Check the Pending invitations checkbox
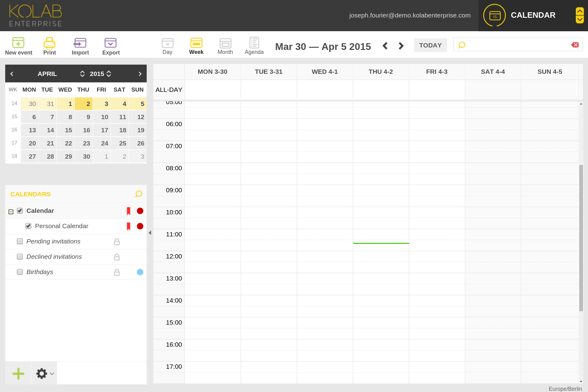The image size is (588, 392). point(20,241)
